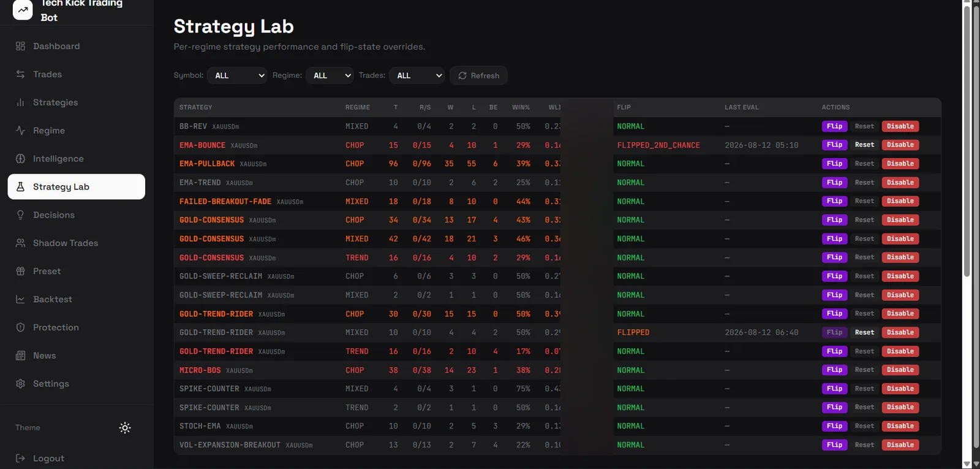Flip the SPIKE-COUNTER TREND strategy
The height and width of the screenshot is (469, 980).
(x=834, y=407)
